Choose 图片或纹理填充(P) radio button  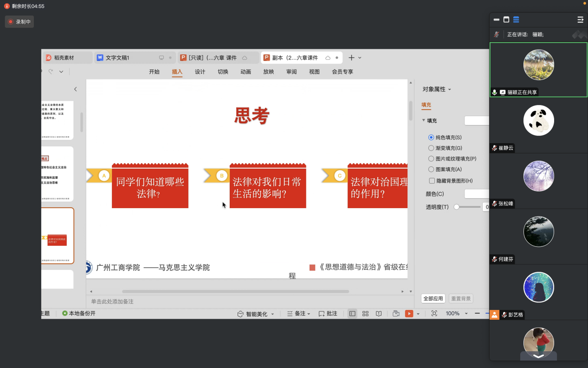pyautogui.click(x=431, y=159)
